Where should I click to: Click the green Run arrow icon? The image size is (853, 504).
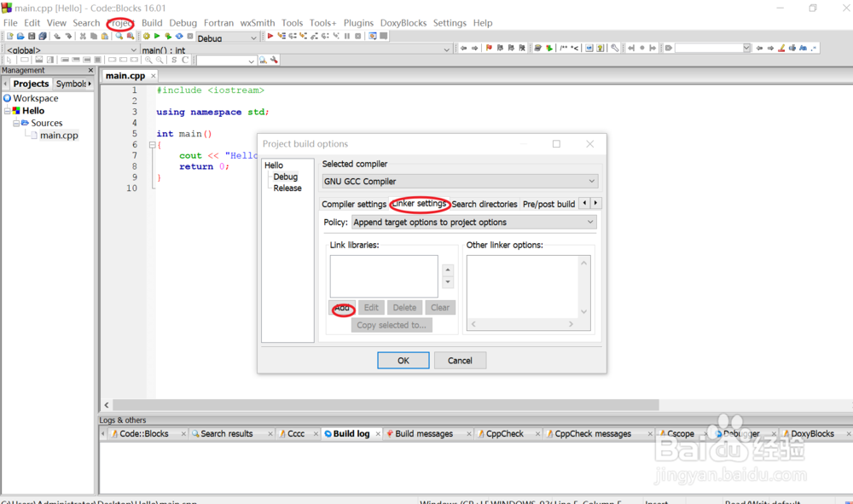tap(157, 36)
